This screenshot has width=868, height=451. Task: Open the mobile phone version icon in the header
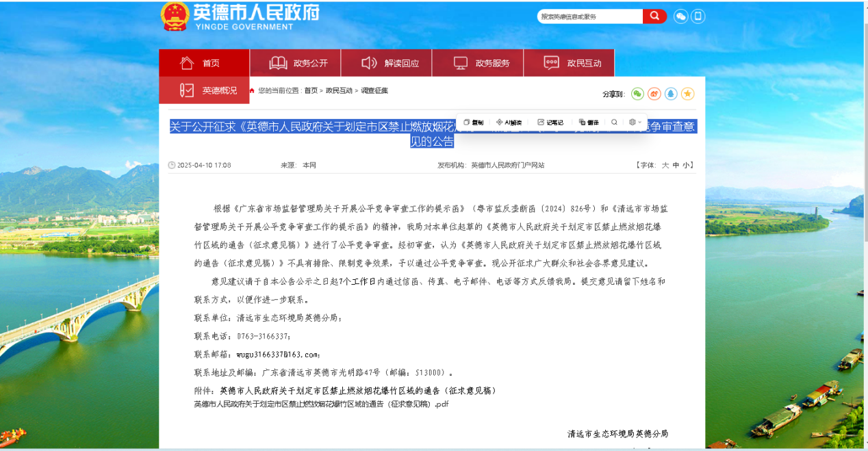(698, 16)
